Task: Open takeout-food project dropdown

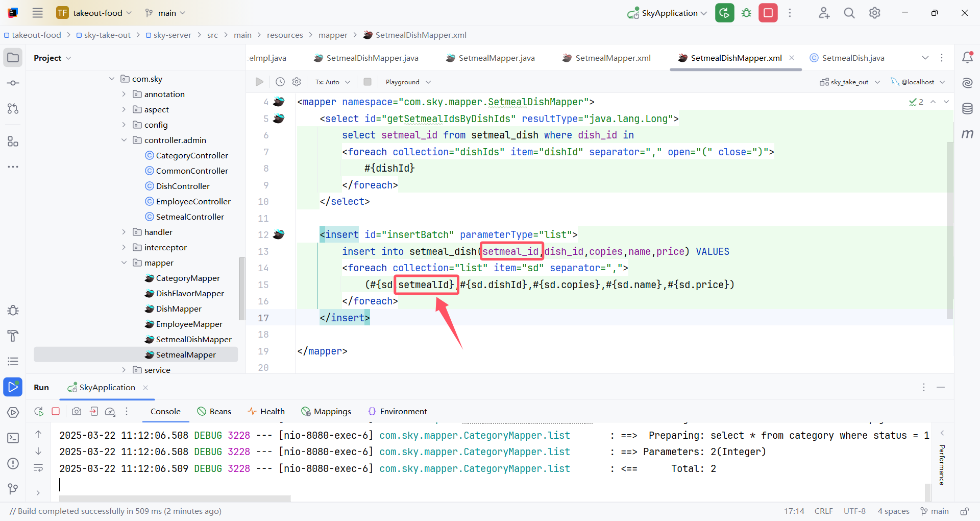Action: click(x=94, y=13)
